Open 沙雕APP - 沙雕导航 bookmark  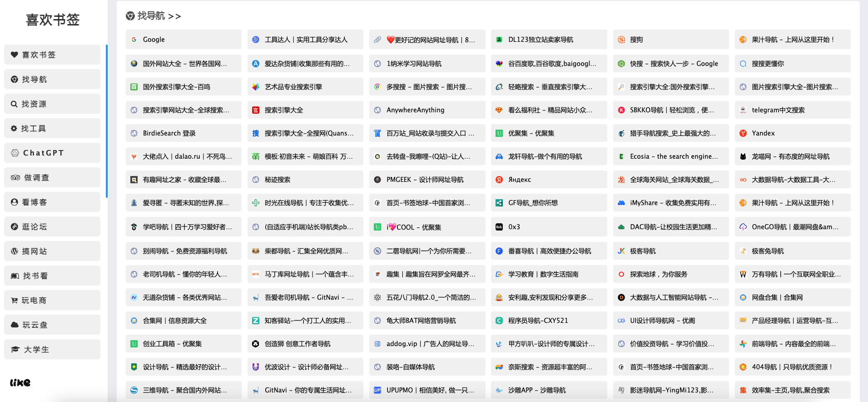(549, 390)
